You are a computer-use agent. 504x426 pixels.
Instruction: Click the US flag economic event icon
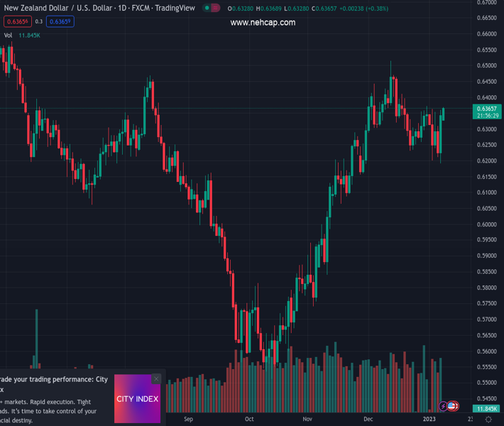click(452, 406)
